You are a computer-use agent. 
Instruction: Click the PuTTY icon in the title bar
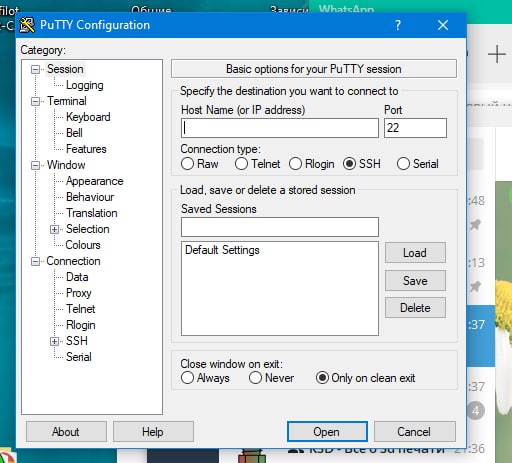(27, 25)
